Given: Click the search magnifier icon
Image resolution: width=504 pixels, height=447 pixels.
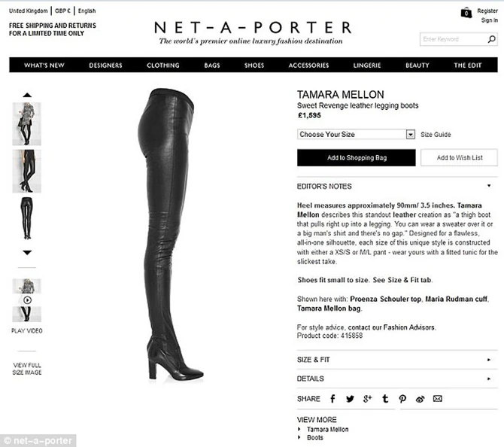Looking at the screenshot, I should [x=491, y=39].
